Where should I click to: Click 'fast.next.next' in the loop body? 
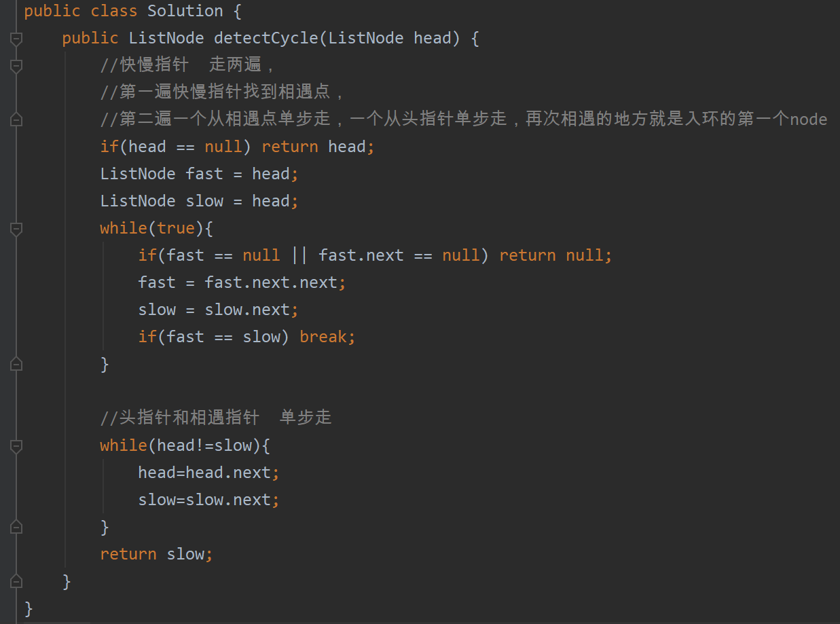271,282
